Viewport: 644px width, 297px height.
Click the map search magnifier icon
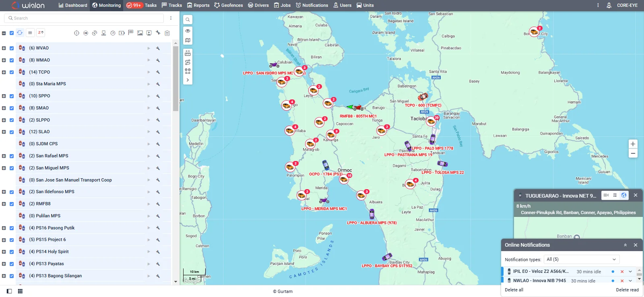point(188,20)
